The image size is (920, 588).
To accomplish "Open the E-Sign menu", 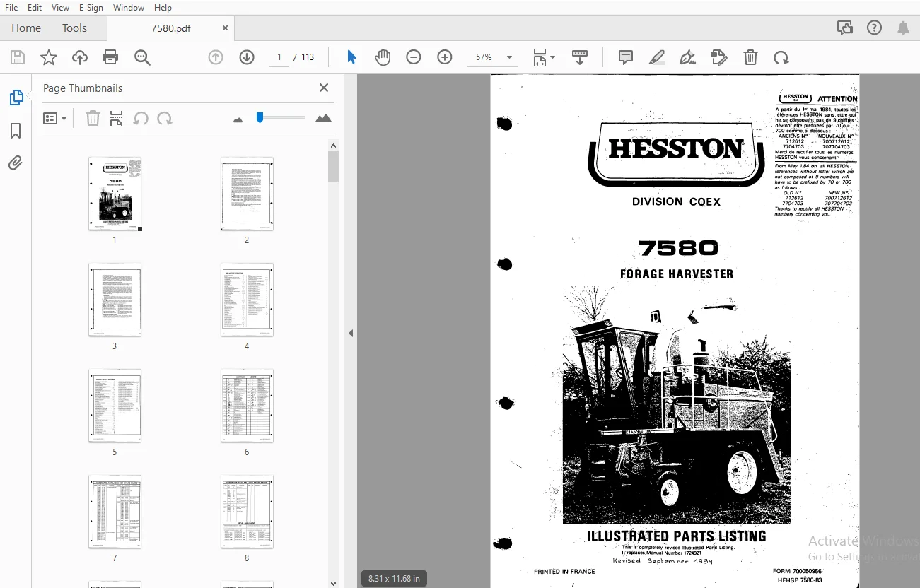I will [91, 8].
